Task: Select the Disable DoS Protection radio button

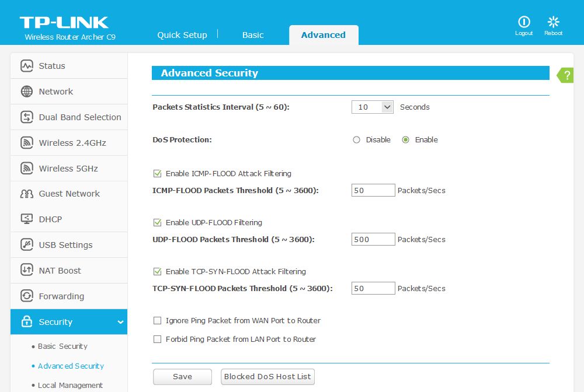Action: (x=356, y=140)
